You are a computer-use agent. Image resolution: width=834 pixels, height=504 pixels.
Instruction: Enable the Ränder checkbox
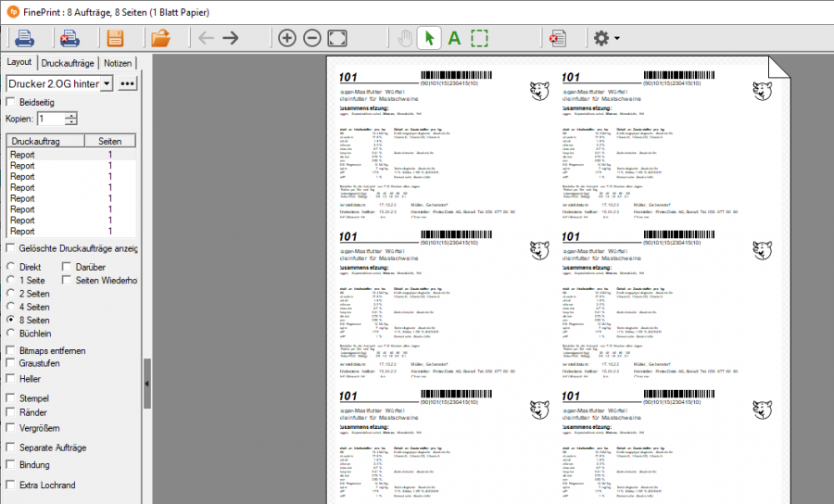(x=10, y=412)
